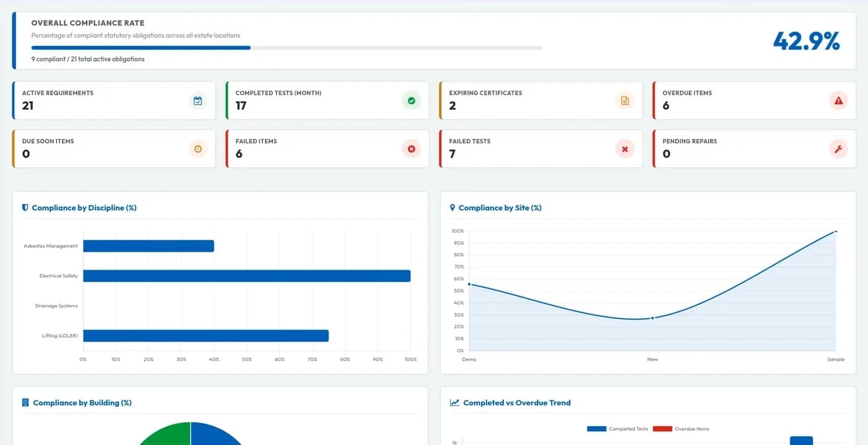The width and height of the screenshot is (868, 445).
Task: Click the compliance percentage description subtitle
Action: (x=136, y=36)
